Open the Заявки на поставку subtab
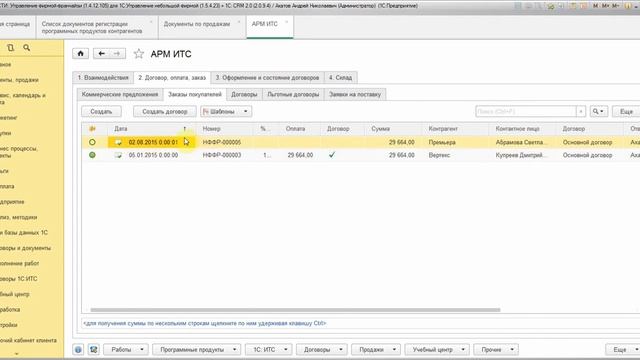This screenshot has height=360, width=640. point(355,94)
